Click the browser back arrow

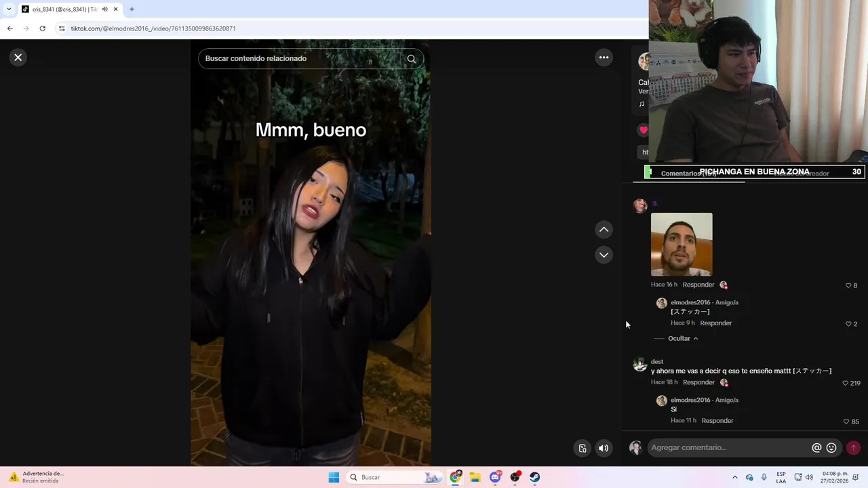[x=9, y=28]
